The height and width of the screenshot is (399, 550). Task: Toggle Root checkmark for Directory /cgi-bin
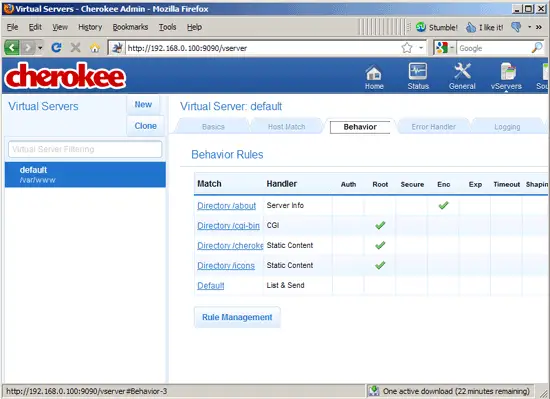pyautogui.click(x=380, y=225)
